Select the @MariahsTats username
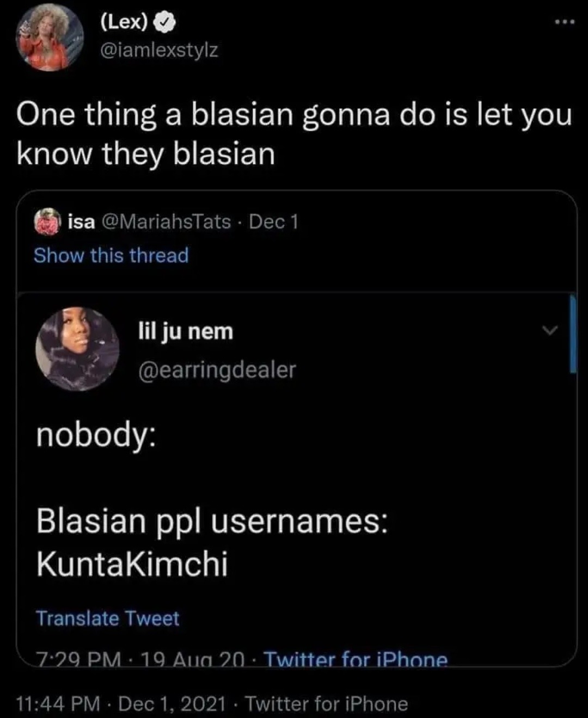The image size is (588, 718). pos(165,222)
